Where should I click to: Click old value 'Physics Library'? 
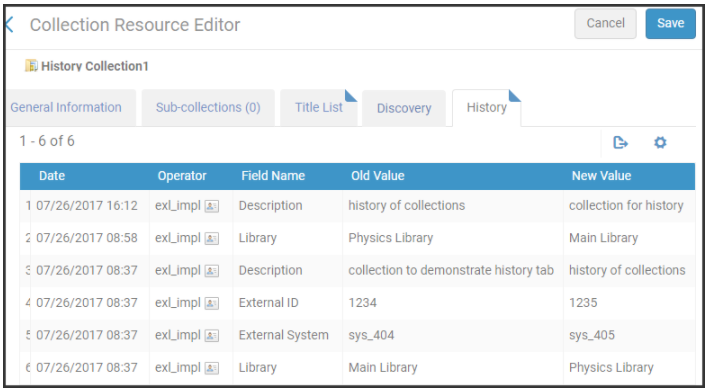pyautogui.click(x=391, y=238)
